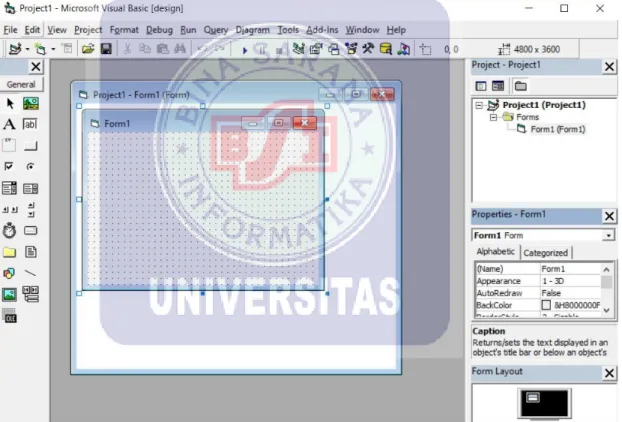Select the DirListBox folder tool
Viewport: 622px width, 422px height.
pyautogui.click(x=9, y=252)
